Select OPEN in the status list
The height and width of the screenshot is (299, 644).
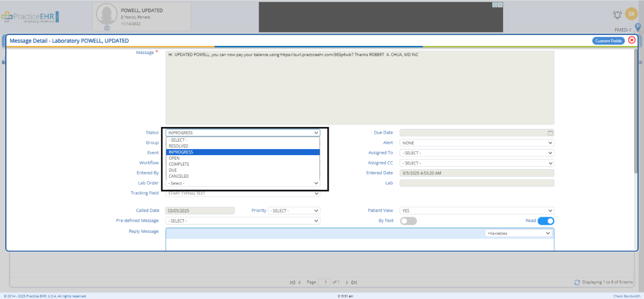[243, 158]
